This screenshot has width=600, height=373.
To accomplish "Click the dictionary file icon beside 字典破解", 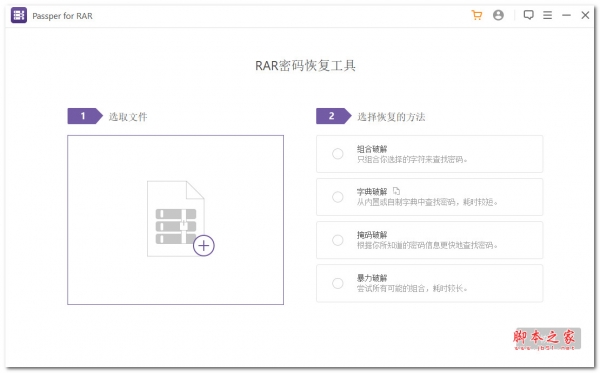I will (396, 191).
